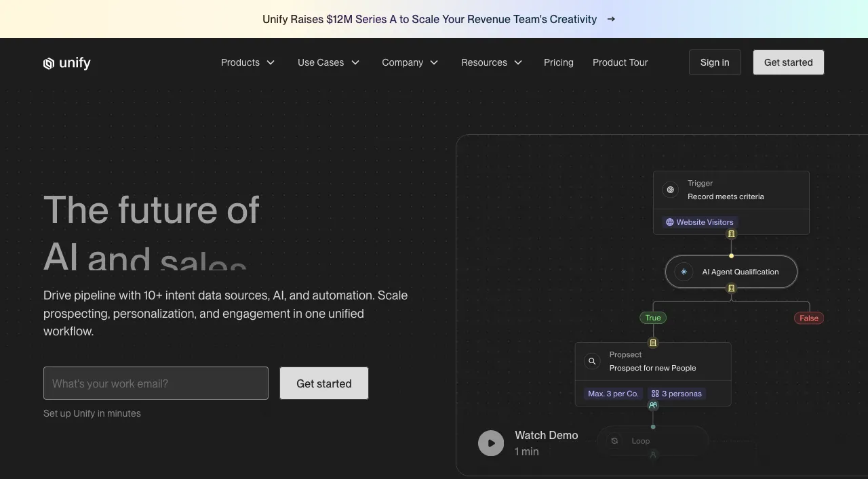The height and width of the screenshot is (479, 868).
Task: Expand the Company chevron
Action: (x=435, y=62)
